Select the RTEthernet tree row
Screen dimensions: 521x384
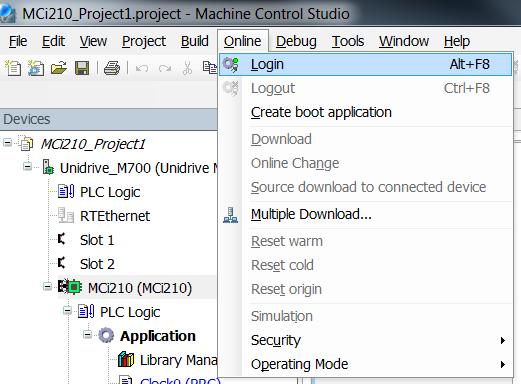click(115, 216)
